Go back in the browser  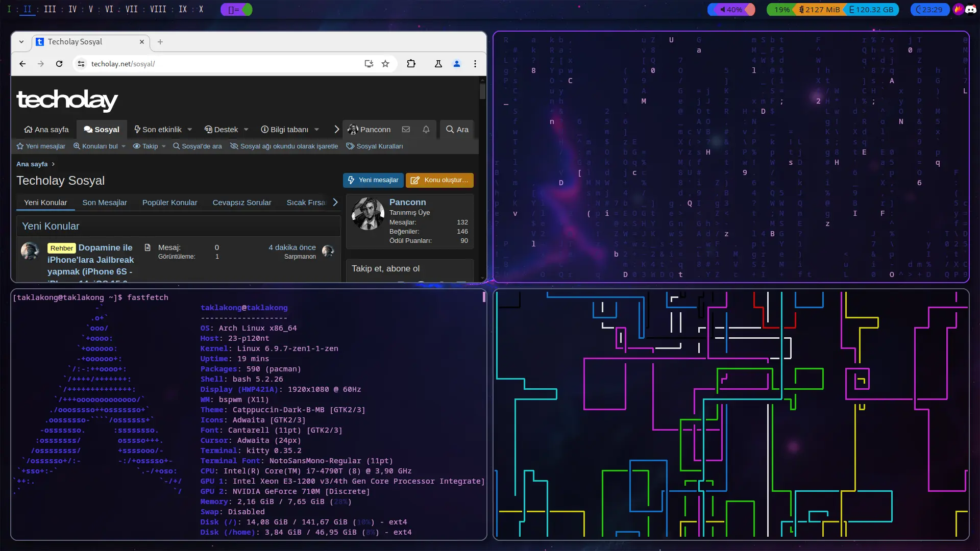[x=22, y=64]
